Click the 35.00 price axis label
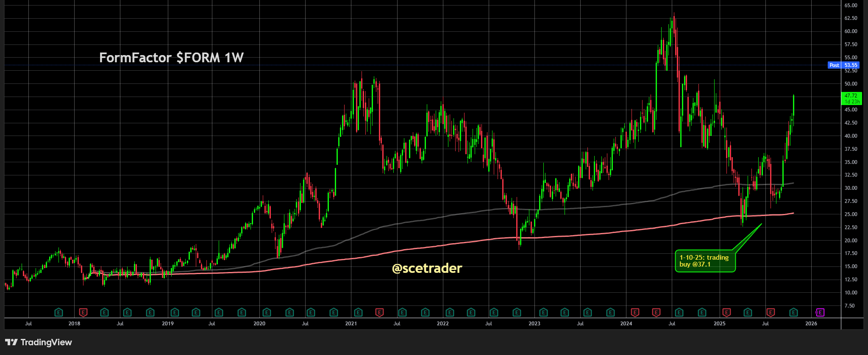The image size is (868, 355). coord(851,162)
